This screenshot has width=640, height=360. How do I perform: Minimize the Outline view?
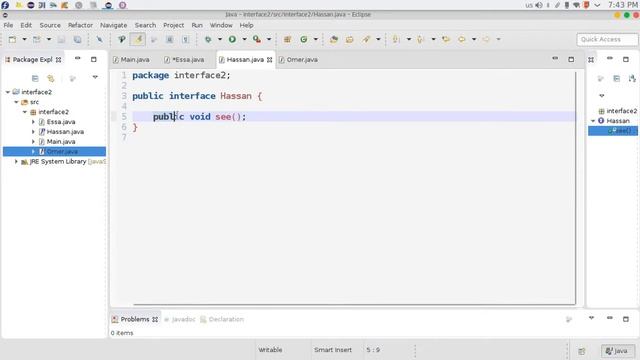[610, 59]
